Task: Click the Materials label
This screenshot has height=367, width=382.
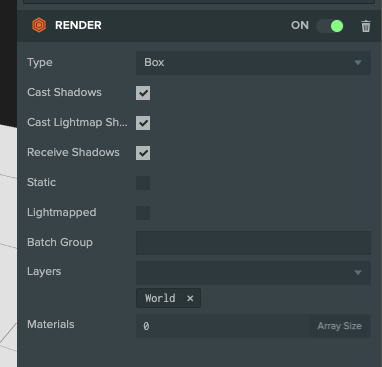Action: [51, 324]
